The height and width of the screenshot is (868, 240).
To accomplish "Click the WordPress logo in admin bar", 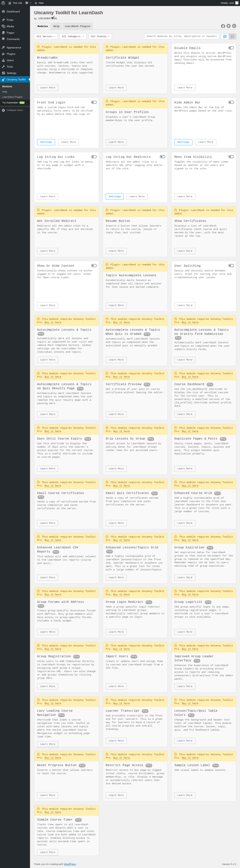I will [3, 3].
